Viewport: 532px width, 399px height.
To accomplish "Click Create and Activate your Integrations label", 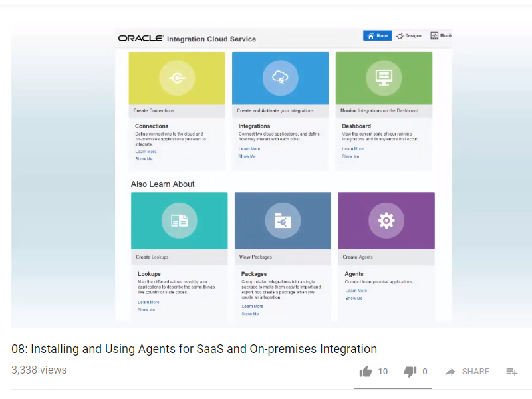I will coord(275,110).
